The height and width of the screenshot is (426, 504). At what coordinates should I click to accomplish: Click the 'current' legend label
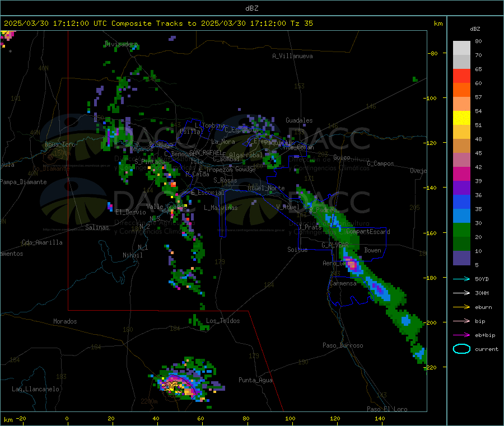pos(487,349)
